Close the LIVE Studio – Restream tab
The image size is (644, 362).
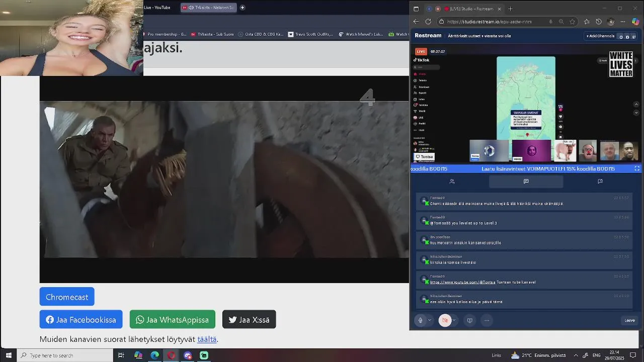point(499,9)
